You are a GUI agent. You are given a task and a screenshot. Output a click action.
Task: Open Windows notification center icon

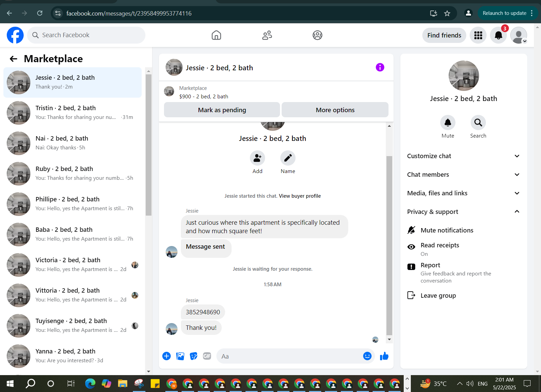tap(527, 384)
